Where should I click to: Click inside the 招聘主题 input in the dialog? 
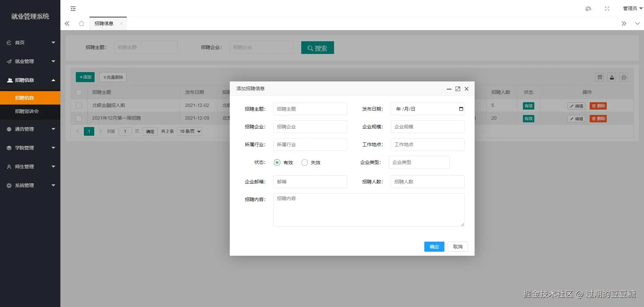pos(310,109)
